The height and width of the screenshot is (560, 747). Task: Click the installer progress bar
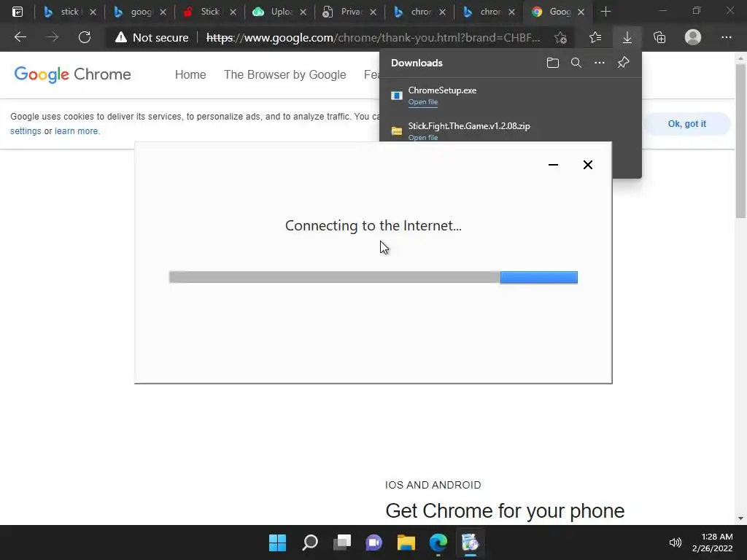[x=373, y=277]
